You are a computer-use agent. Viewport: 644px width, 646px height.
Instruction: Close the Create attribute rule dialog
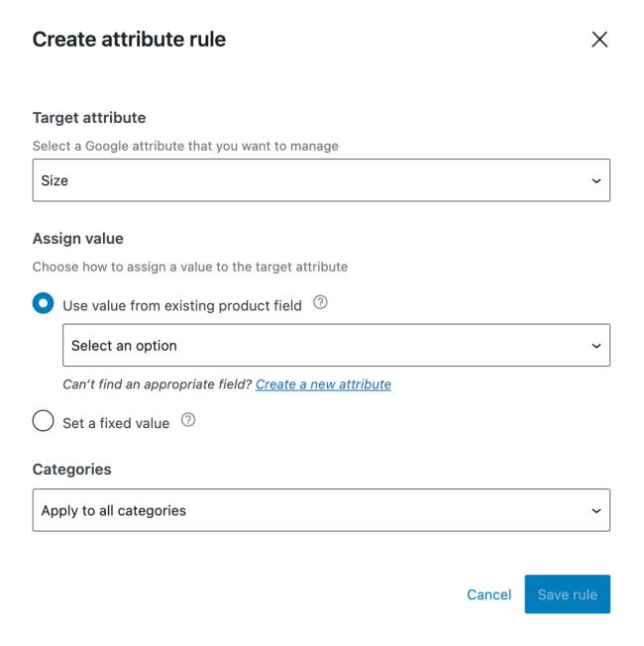coord(599,40)
